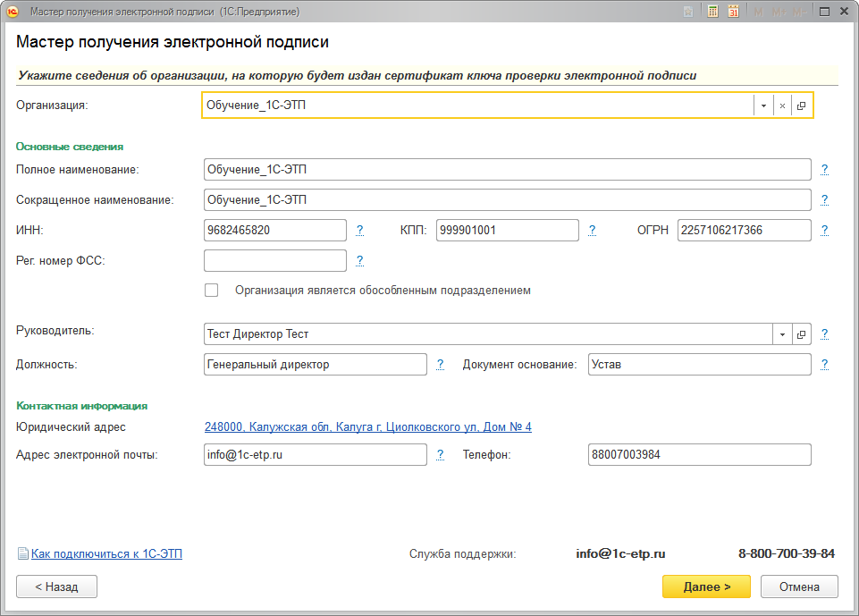Open the Организация record with the open-form icon
The height and width of the screenshot is (616, 859).
tap(801, 105)
